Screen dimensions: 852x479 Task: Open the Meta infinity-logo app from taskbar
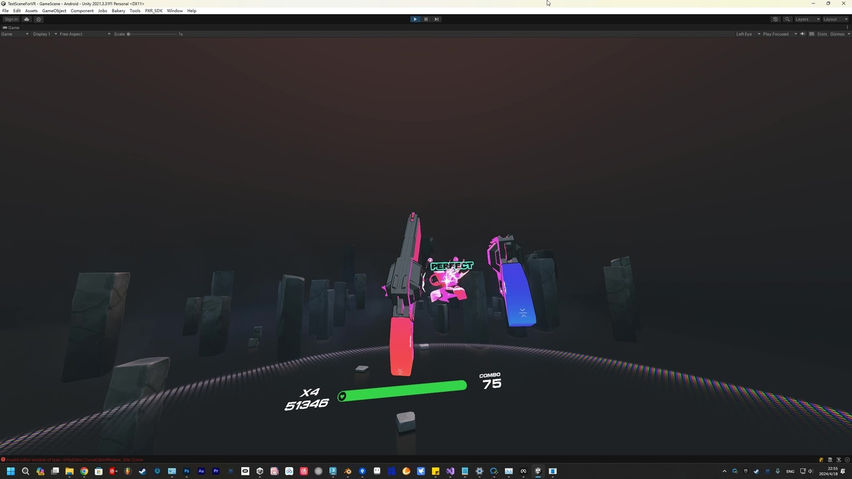pos(523,471)
